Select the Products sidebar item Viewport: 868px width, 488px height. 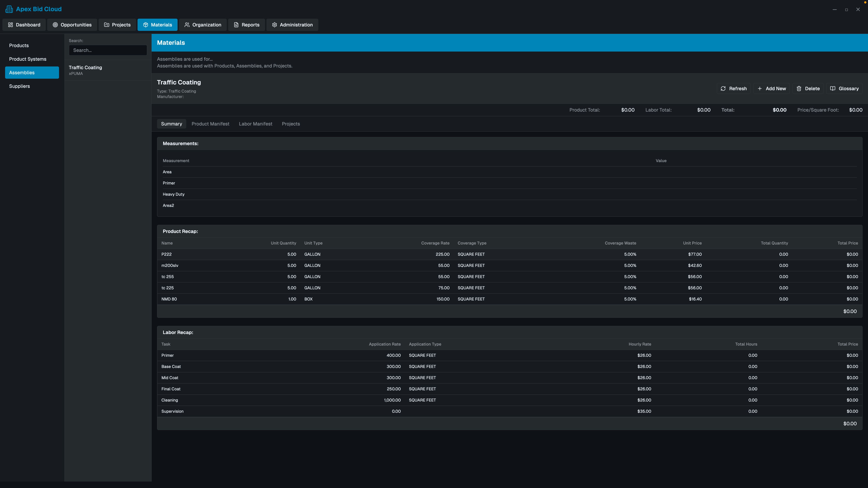click(x=19, y=45)
